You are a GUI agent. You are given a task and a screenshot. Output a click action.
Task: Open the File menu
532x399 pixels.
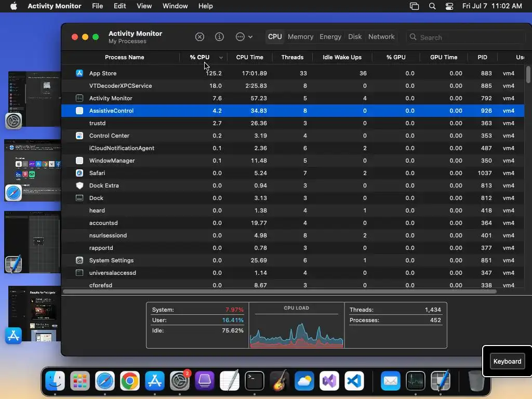pos(97,6)
